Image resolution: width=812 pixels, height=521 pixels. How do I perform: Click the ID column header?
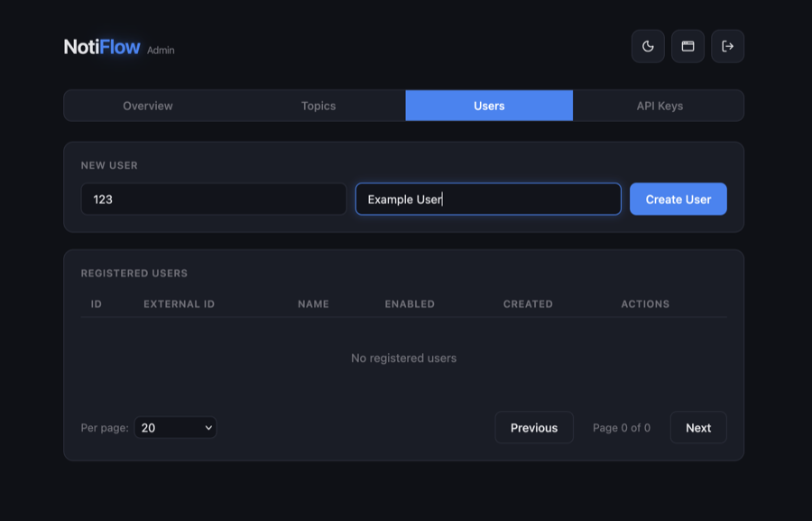click(x=97, y=304)
